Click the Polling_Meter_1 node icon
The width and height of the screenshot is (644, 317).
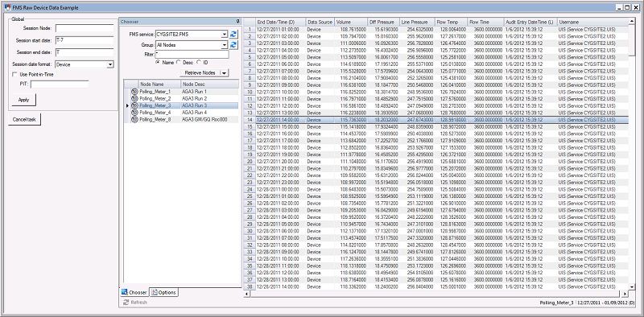point(134,92)
